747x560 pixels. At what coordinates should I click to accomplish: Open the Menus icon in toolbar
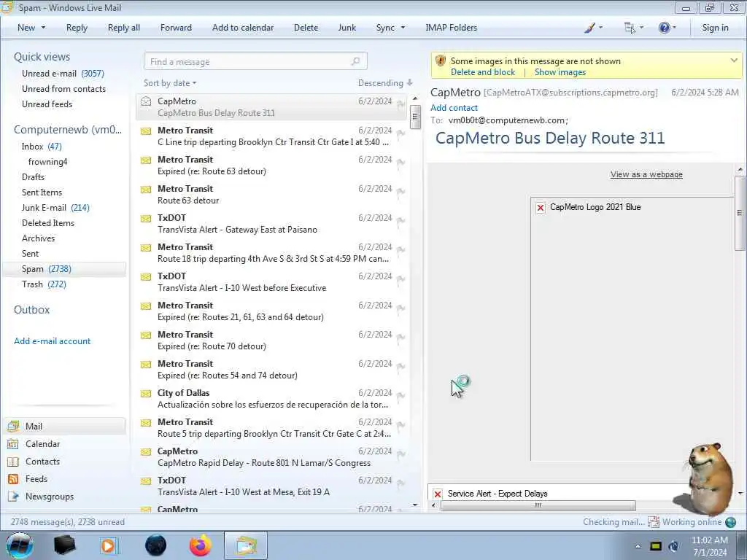tap(630, 28)
